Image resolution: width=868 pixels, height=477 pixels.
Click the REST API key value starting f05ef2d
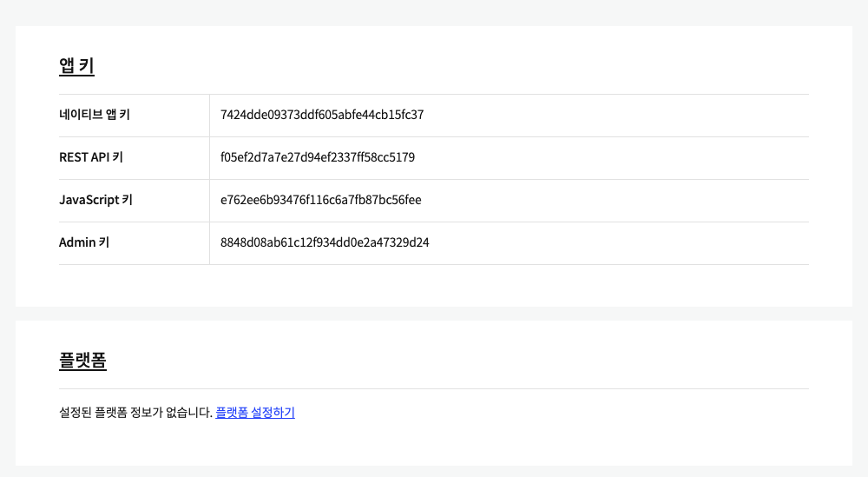click(x=318, y=157)
